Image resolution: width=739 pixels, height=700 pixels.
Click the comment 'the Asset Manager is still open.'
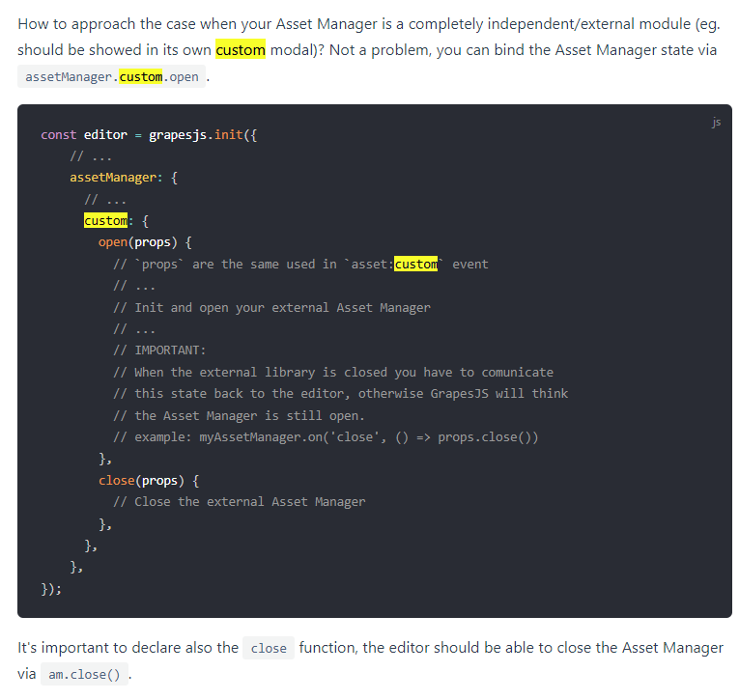click(x=239, y=415)
